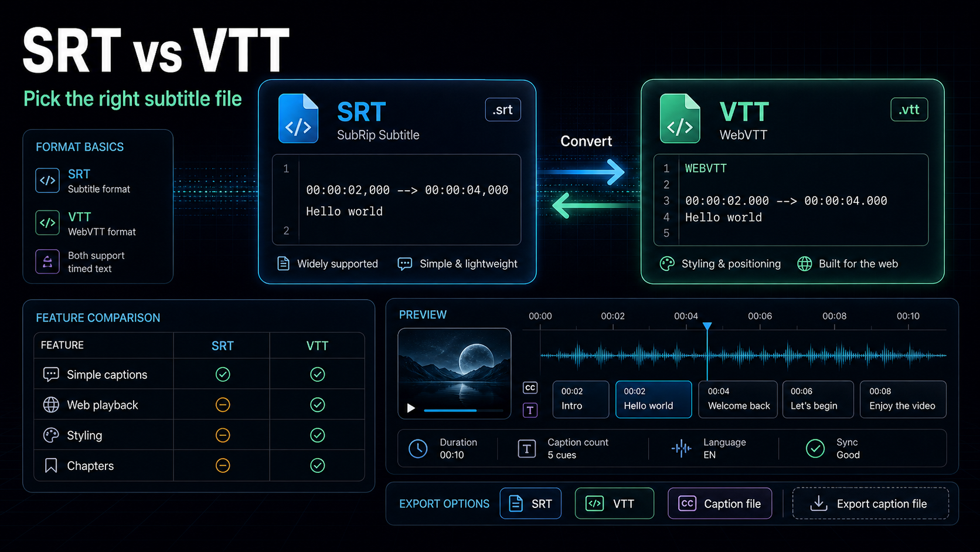Click the right-pointing blue Convert arrow
The image size is (980, 552).
tap(581, 172)
